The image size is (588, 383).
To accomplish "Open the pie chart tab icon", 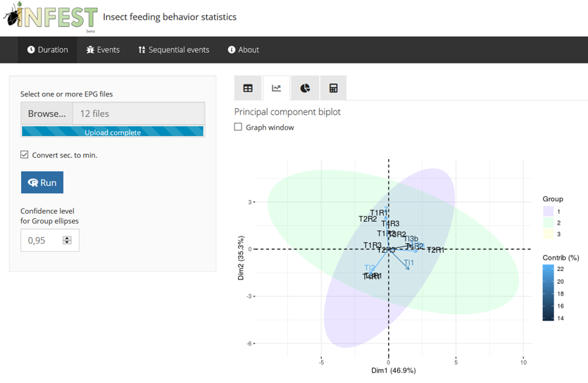I will coord(305,88).
